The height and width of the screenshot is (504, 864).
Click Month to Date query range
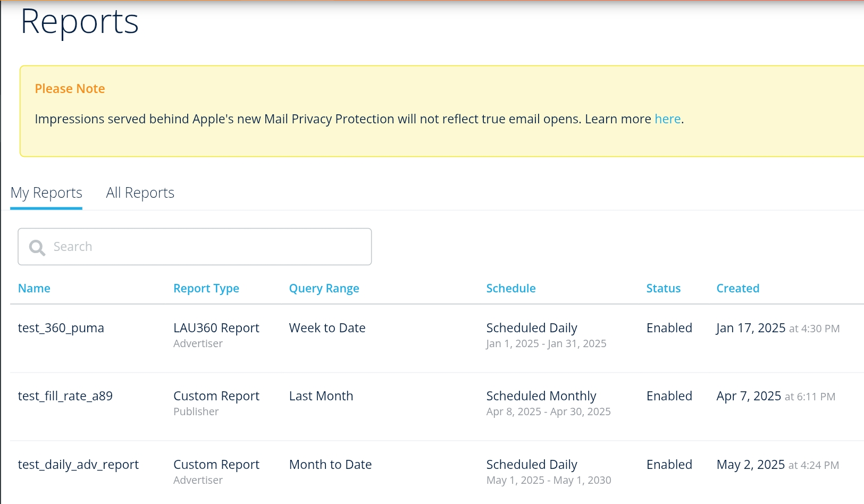tap(330, 465)
